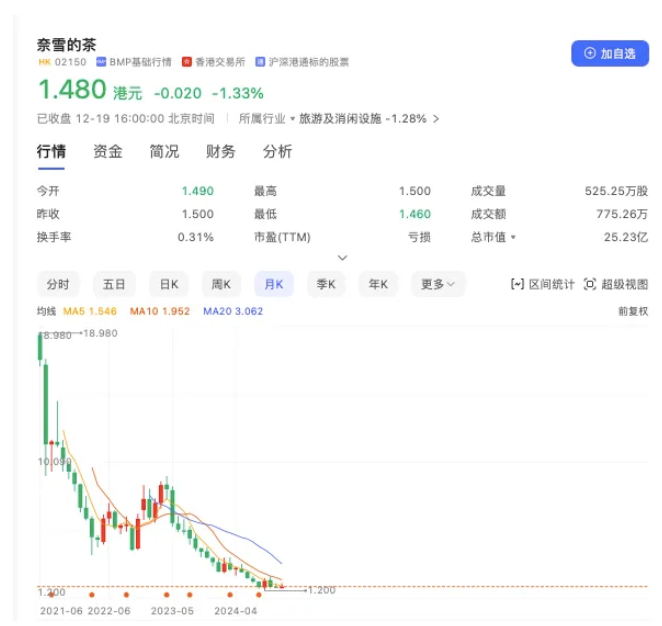Click the 18.980 high price marker on chart

pyautogui.click(x=100, y=333)
